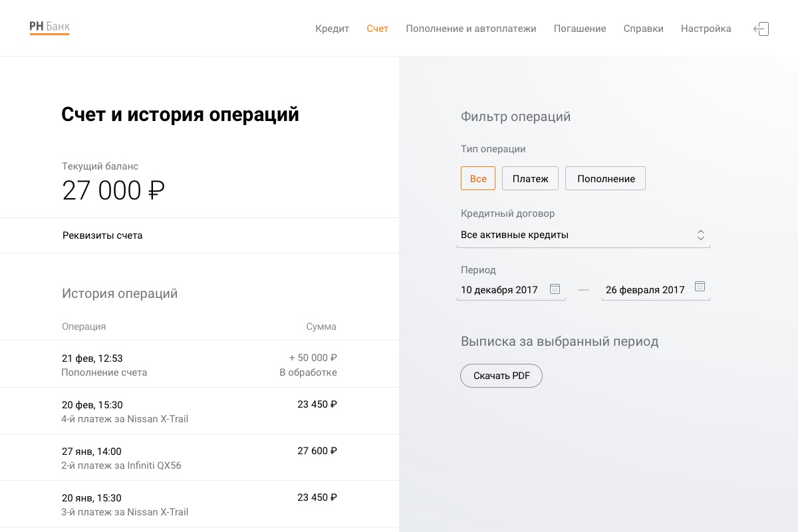The width and height of the screenshot is (798, 532).
Task: Select the 'Все' operation type filter
Action: (478, 178)
